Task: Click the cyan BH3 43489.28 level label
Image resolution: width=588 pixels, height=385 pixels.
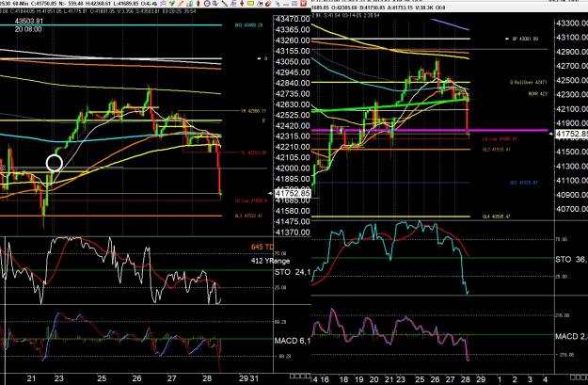Action: pyautogui.click(x=248, y=25)
